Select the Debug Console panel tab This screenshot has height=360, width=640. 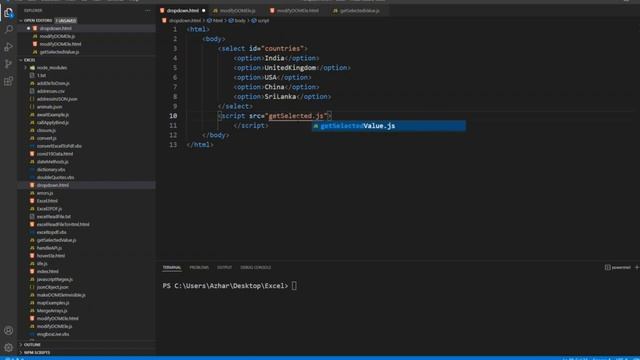pos(256,267)
